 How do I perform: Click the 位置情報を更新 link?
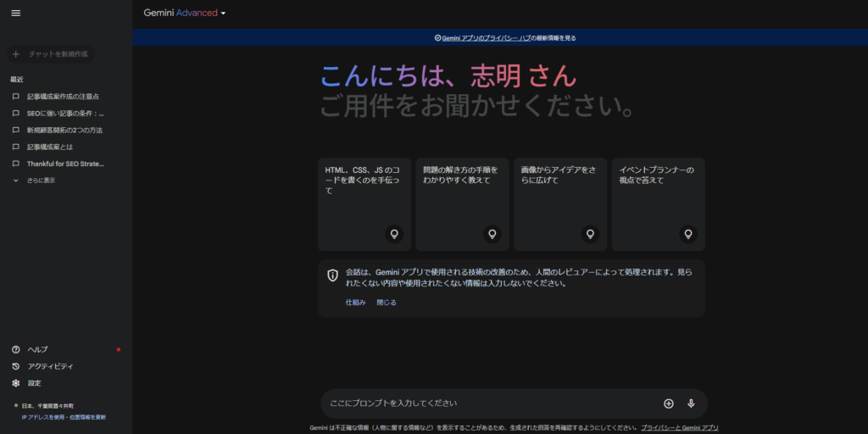click(86, 417)
